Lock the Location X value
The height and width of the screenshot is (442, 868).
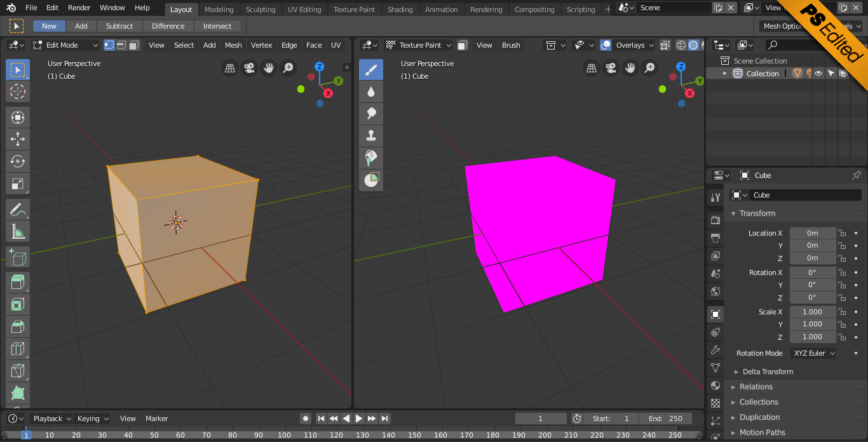[x=843, y=233]
